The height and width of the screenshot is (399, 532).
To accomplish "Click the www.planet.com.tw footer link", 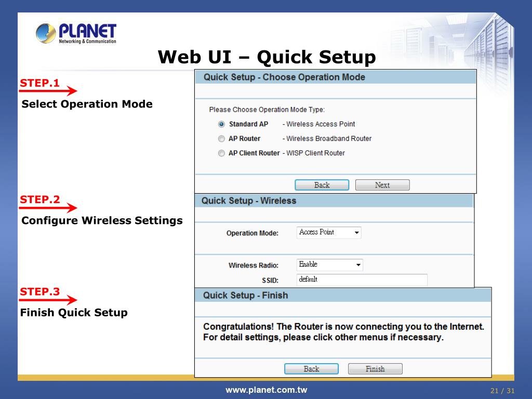I will [267, 390].
